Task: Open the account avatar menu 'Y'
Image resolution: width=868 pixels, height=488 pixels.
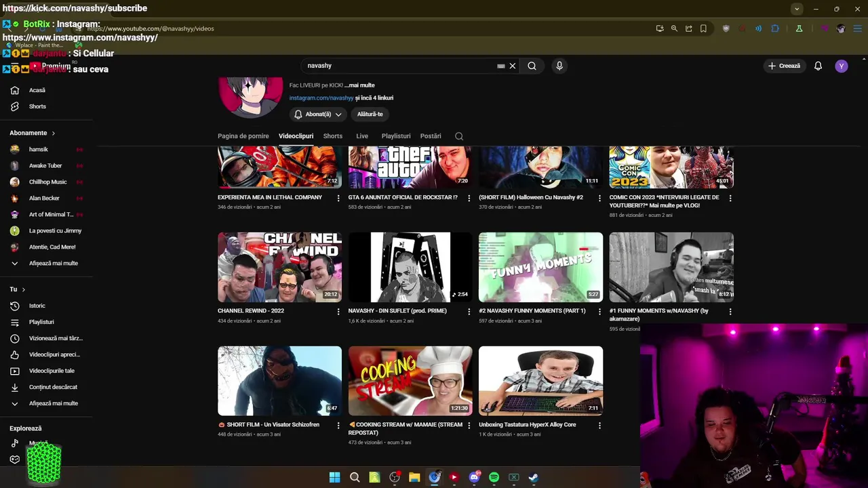Action: [842, 66]
